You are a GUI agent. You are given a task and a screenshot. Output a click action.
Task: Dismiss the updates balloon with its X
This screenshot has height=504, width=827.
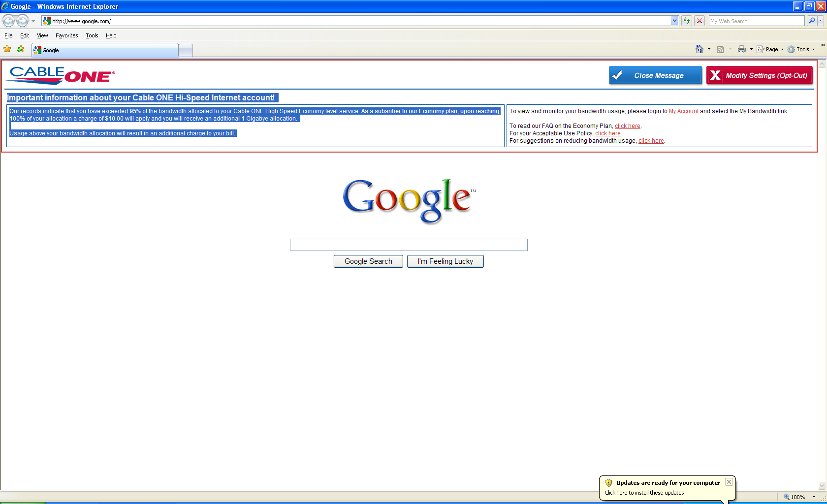pyautogui.click(x=729, y=482)
